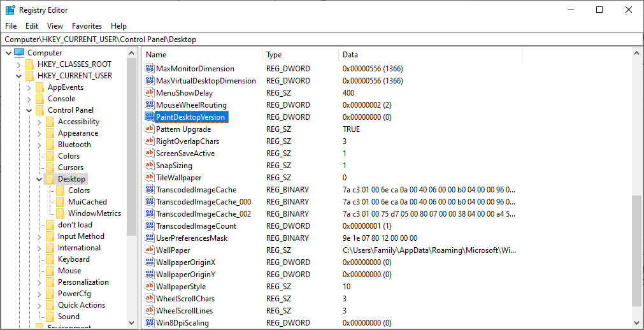The width and height of the screenshot is (644, 330).
Task: Open the Edit menu
Action: tap(32, 26)
